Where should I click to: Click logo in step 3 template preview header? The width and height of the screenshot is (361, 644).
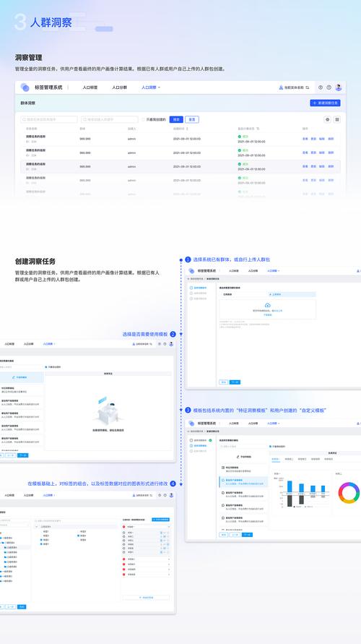coord(191,423)
